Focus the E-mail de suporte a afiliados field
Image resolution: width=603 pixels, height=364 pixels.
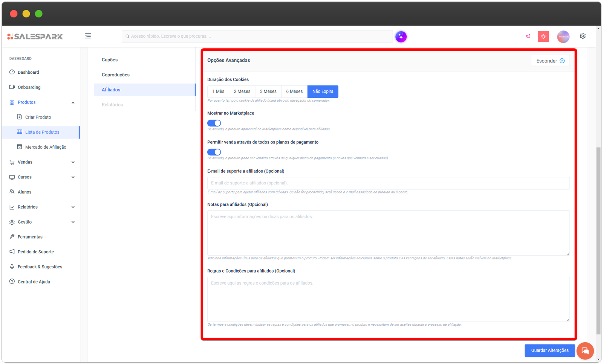tap(388, 183)
